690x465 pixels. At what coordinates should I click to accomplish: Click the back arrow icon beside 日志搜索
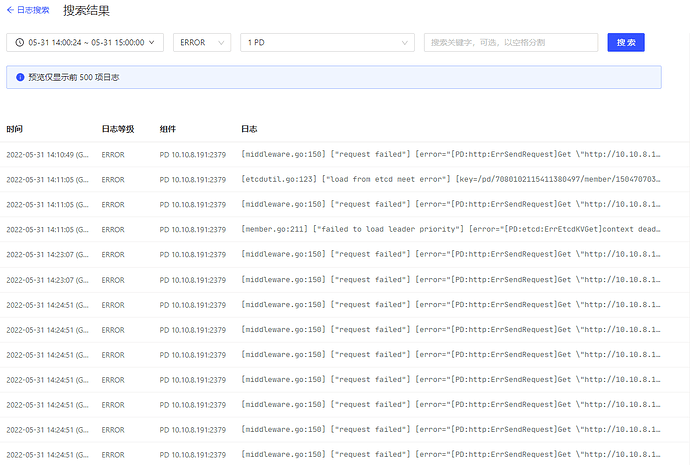11,10
